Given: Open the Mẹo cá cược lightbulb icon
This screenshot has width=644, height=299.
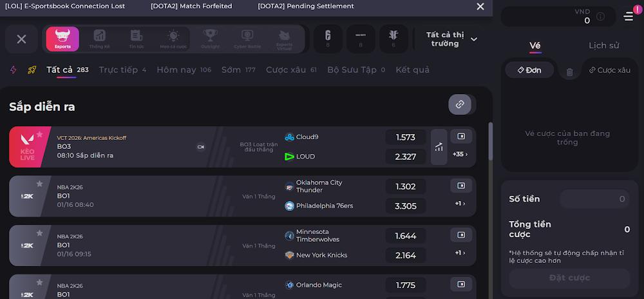Looking at the screenshot, I should 173,39.
